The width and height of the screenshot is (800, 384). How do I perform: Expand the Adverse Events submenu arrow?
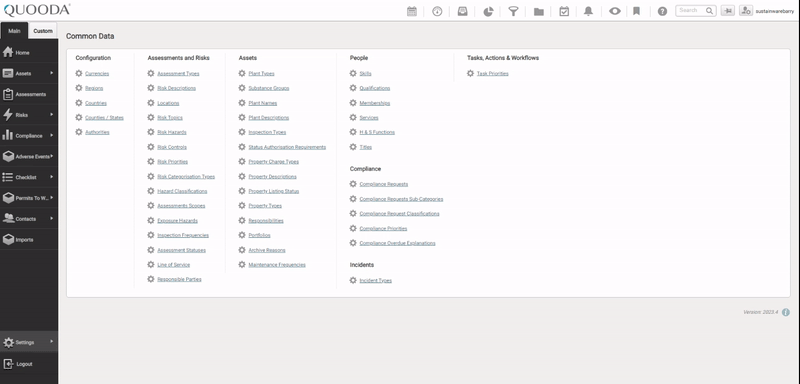pyautogui.click(x=52, y=156)
